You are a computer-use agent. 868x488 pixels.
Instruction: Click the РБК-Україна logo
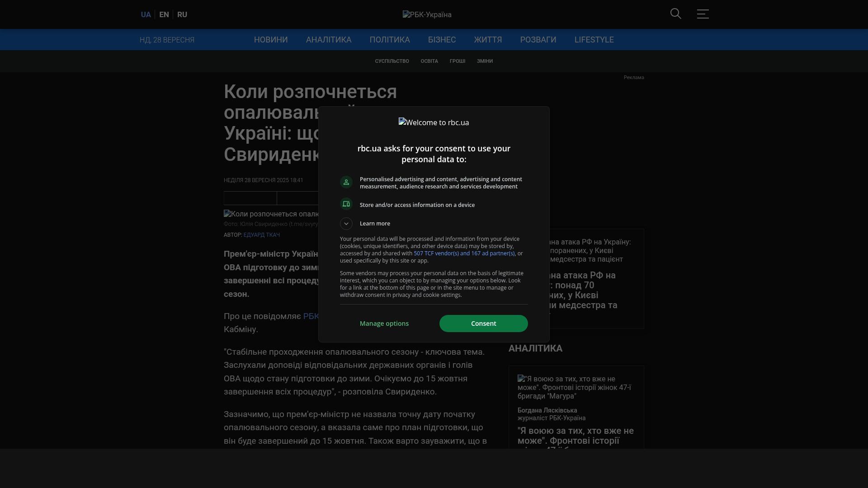coord(427,14)
